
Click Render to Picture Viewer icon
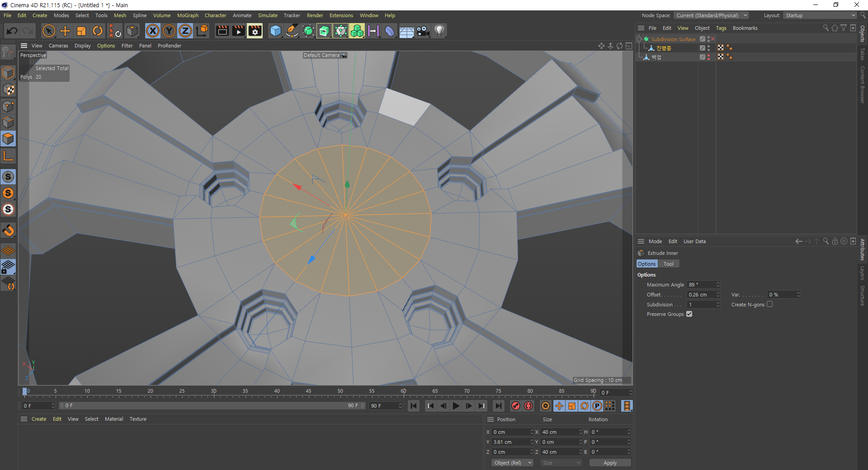coord(238,31)
